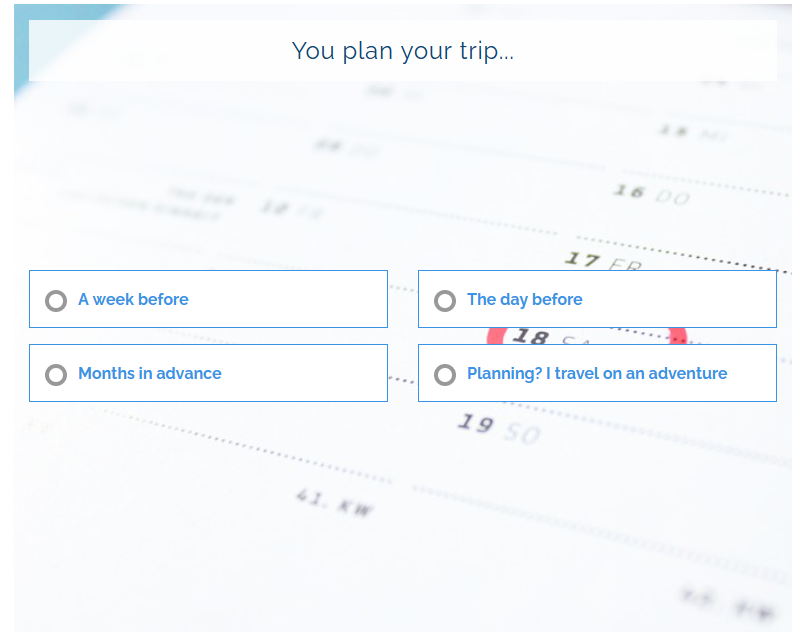Choose the 'Planning? I travel on an adventure' radio circle
This screenshot has height=639, width=805.
coord(445,374)
